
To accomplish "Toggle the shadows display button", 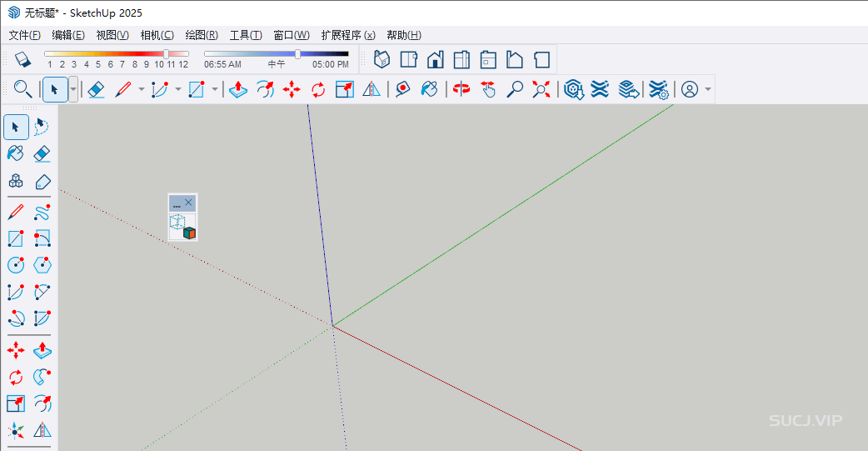I will tap(22, 60).
